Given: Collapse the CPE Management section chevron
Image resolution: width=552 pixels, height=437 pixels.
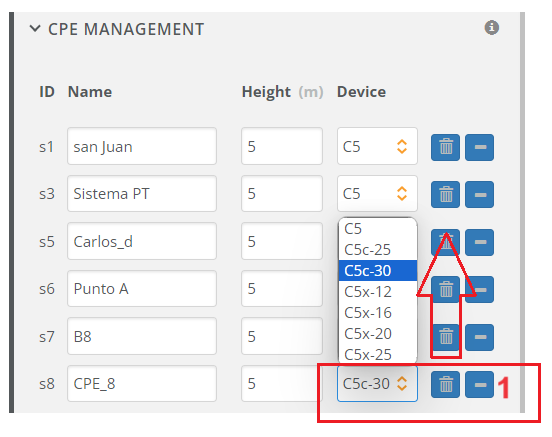Looking at the screenshot, I should tap(35, 28).
